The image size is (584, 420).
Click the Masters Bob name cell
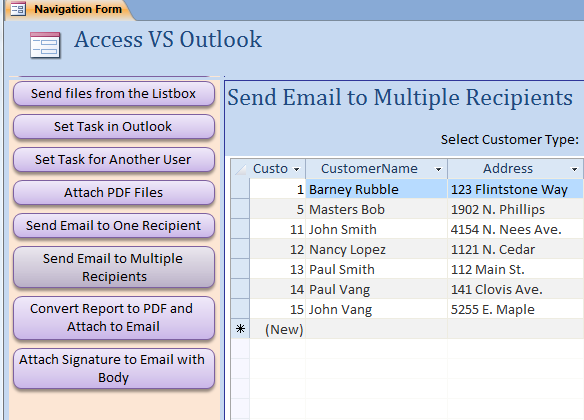click(x=377, y=209)
